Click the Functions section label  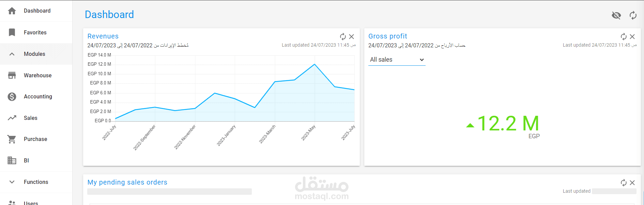[36, 182]
